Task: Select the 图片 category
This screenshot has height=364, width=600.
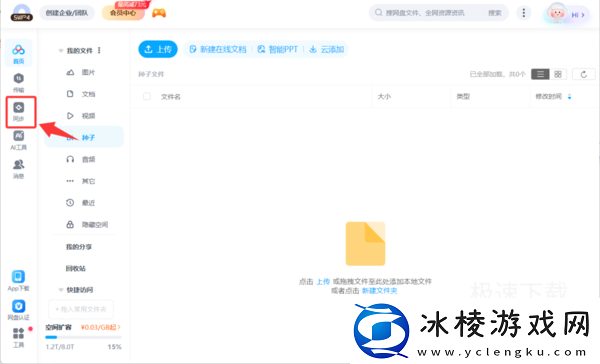Action: click(84, 72)
